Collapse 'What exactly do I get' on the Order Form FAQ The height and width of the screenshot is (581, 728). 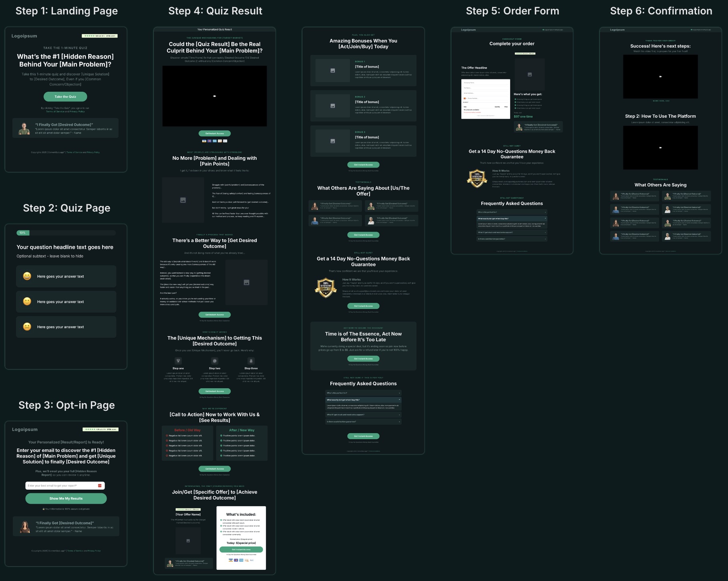pyautogui.click(x=512, y=219)
